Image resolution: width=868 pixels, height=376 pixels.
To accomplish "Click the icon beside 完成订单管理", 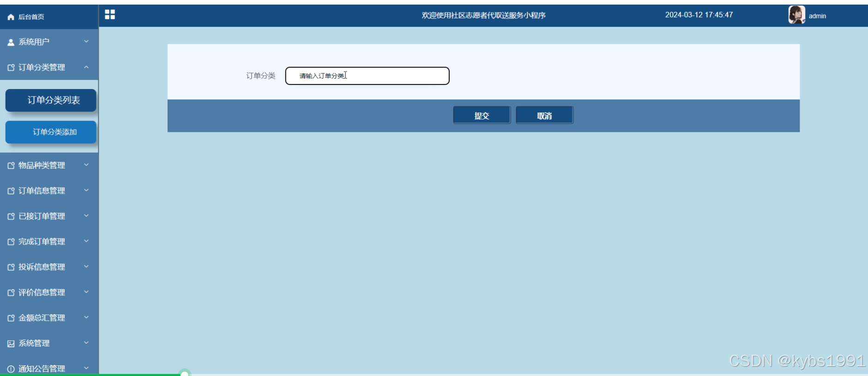I will tap(11, 241).
